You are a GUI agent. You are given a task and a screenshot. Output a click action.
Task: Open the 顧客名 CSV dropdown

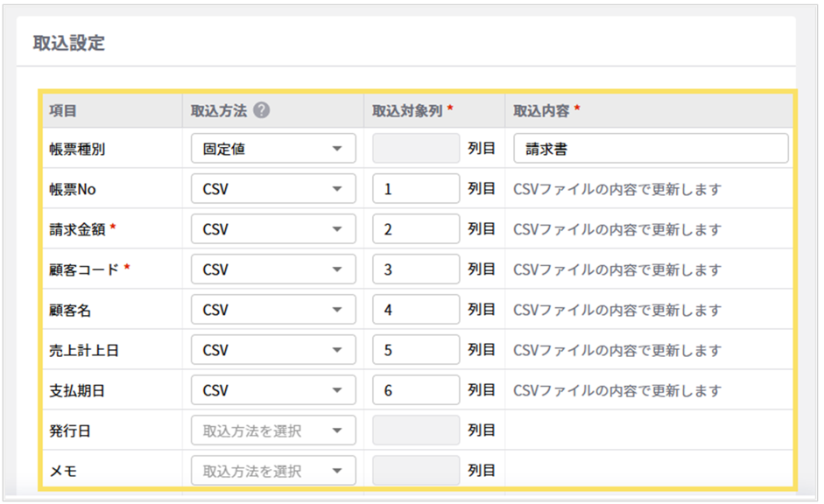click(272, 309)
